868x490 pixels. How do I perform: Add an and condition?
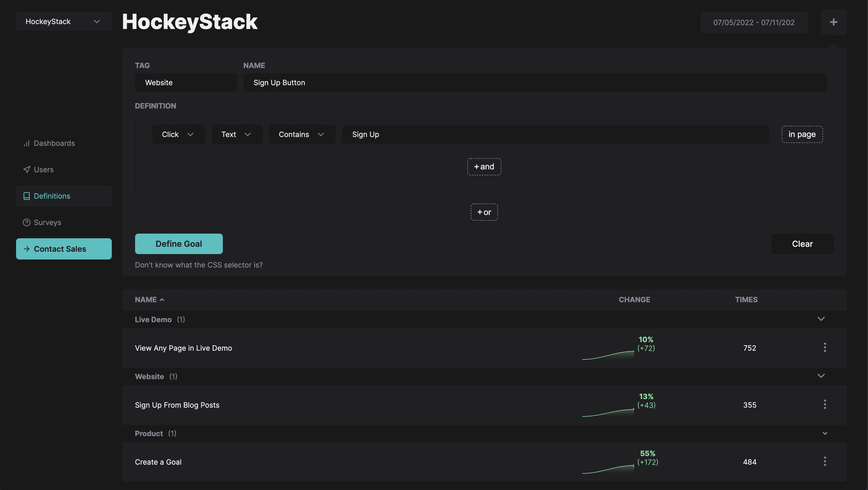tap(484, 167)
